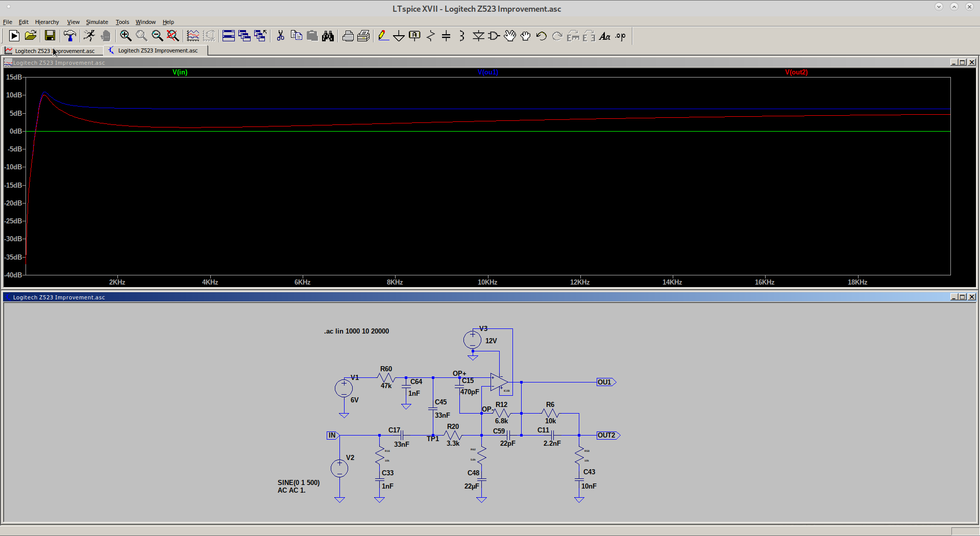The image size is (980, 536).
Task: Click the Zoom to Fit icon
Action: [173, 36]
